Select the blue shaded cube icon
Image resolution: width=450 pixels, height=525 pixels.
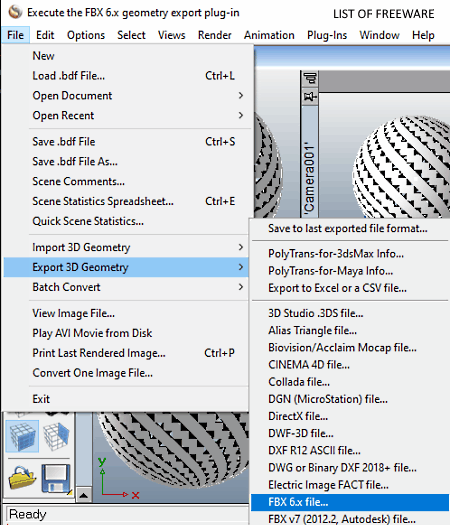coord(22,436)
